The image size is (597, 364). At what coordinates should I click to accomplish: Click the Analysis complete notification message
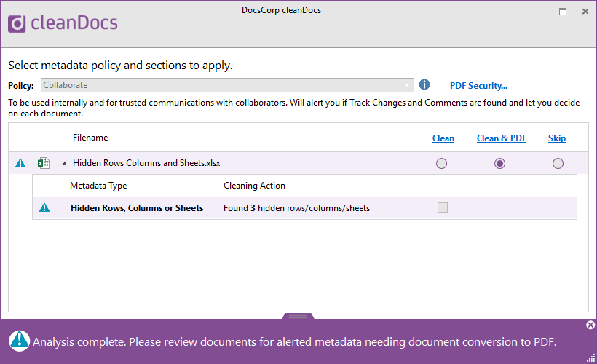(294, 342)
